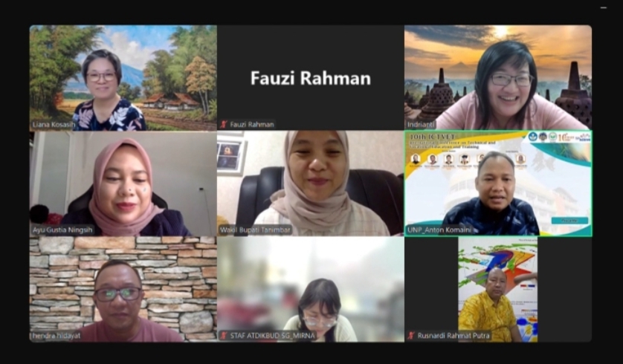Click the muted microphone icon beside Fauzi Rahman
The width and height of the screenshot is (623, 364).
coord(224,124)
